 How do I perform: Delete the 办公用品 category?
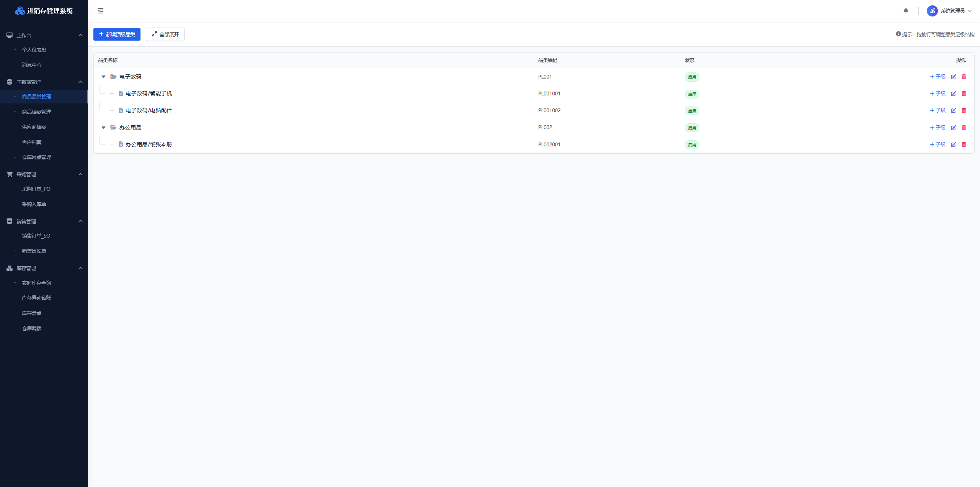(964, 128)
